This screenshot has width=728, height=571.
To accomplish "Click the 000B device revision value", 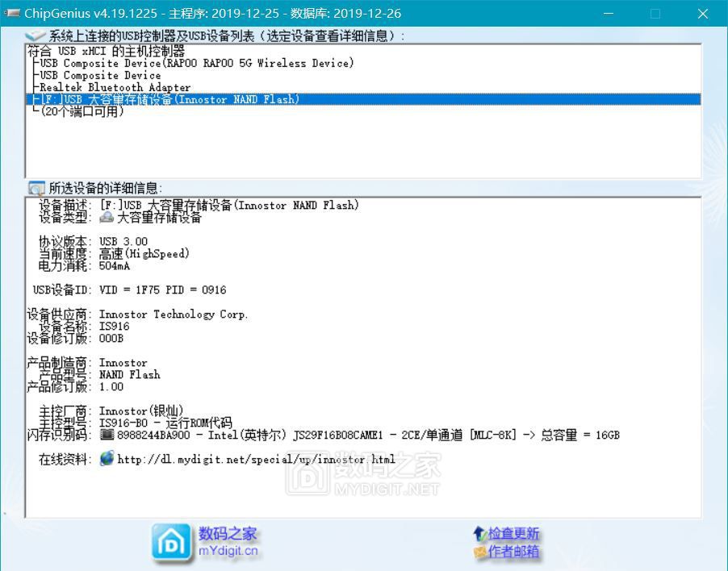I will coord(111,338).
